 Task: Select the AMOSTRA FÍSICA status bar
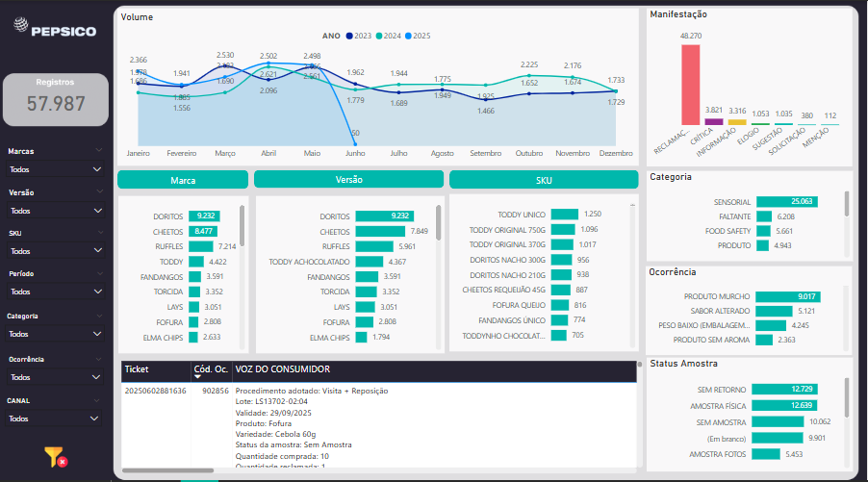[784, 405]
